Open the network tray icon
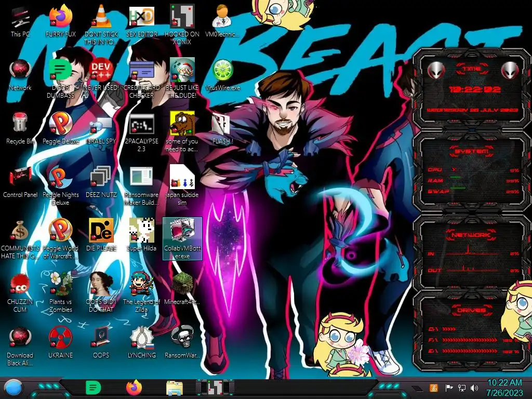This screenshot has height=399, width=532. point(462,388)
